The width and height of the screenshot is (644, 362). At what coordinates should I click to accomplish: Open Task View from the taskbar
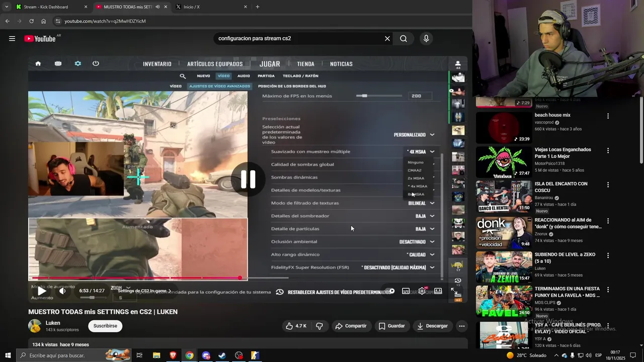click(x=139, y=355)
